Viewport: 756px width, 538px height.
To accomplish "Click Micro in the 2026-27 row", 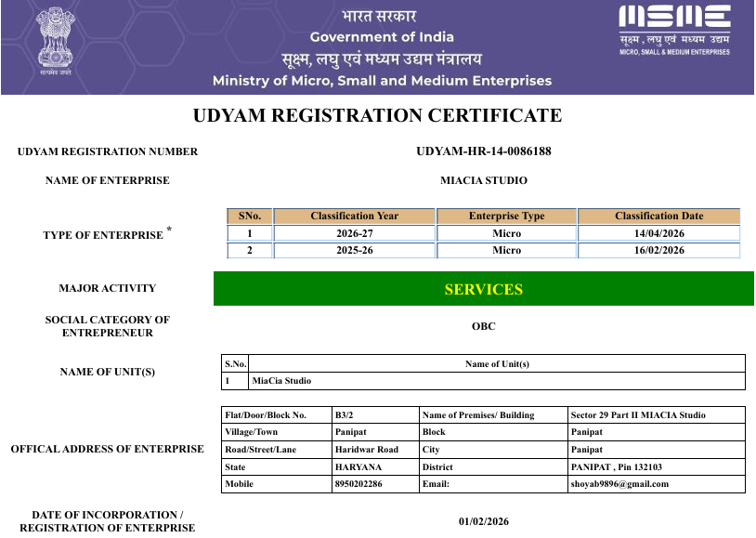I will pyautogui.click(x=507, y=233).
